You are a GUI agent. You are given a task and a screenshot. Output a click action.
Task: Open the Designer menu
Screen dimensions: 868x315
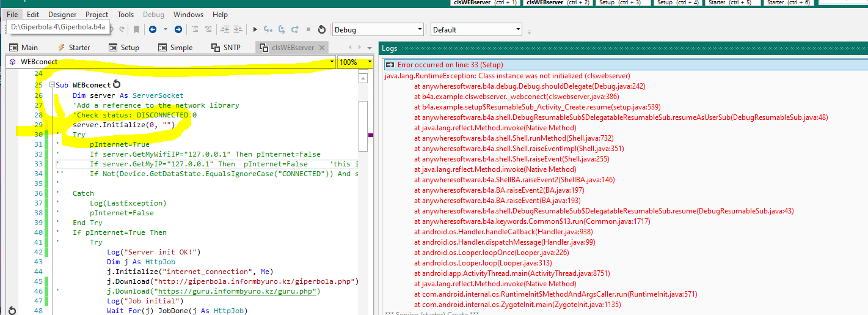[x=62, y=14]
